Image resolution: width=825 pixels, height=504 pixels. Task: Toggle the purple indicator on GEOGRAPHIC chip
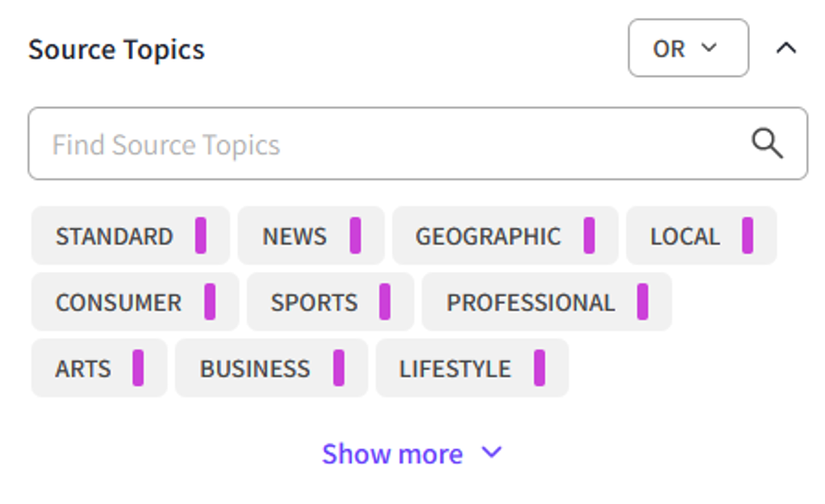[591, 235]
